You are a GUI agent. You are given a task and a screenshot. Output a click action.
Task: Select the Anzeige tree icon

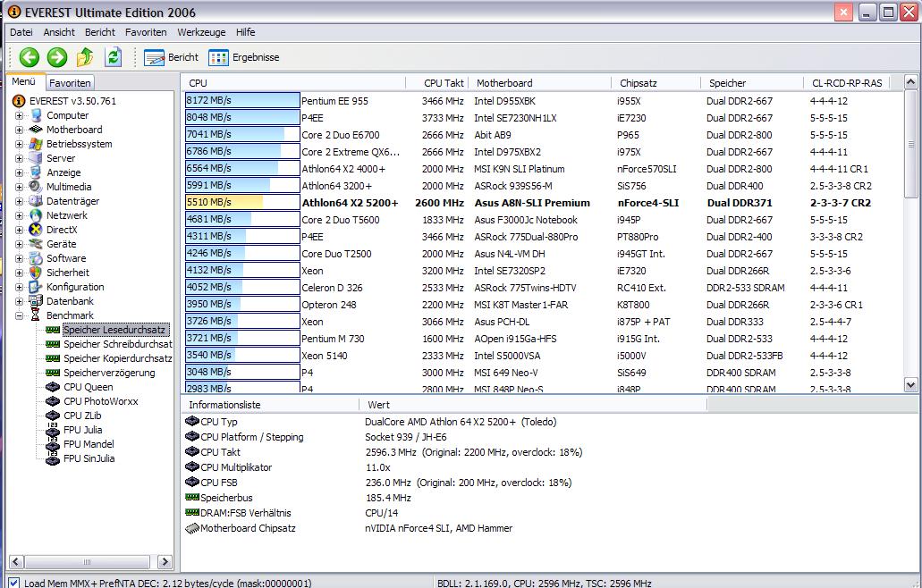tap(37, 172)
